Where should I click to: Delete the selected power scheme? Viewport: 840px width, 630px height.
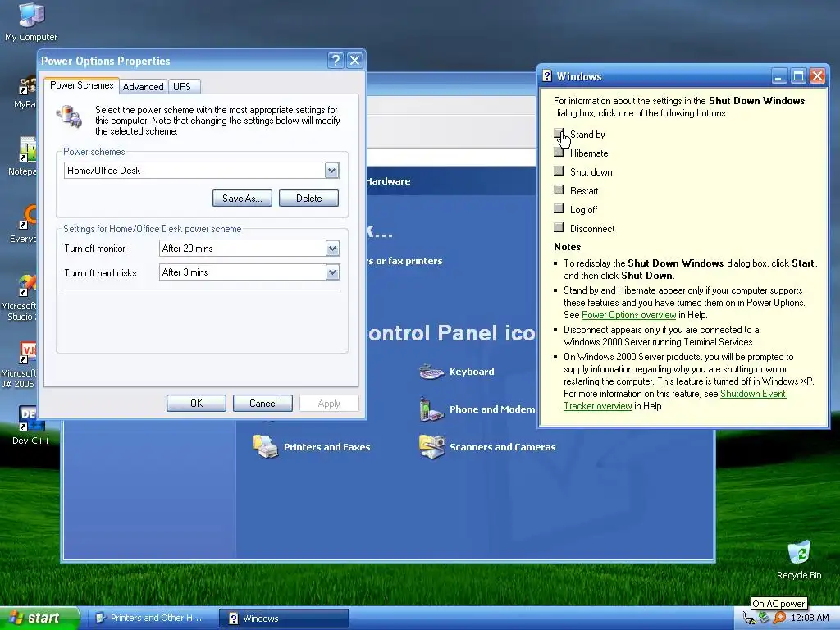(x=308, y=199)
